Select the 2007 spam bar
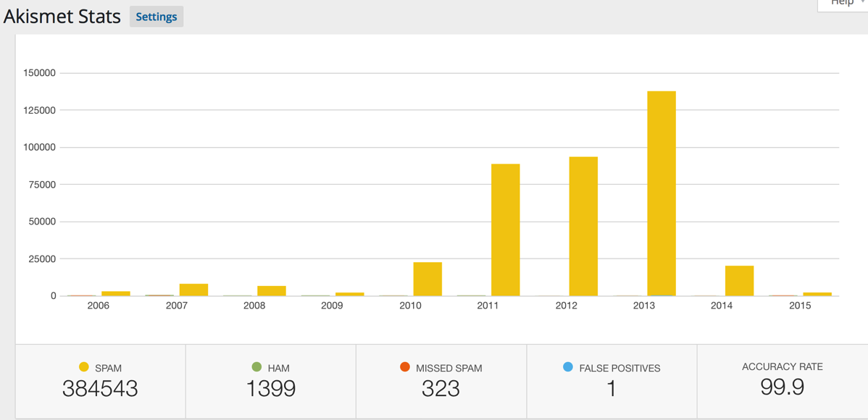The image size is (868, 420). coord(193,290)
